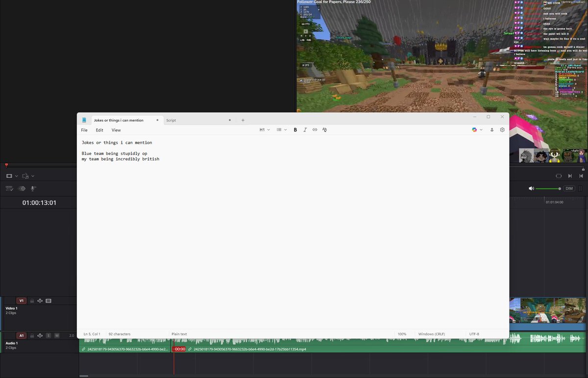Click Notepad app icon in title bar
Image resolution: width=588 pixels, height=378 pixels.
[84, 120]
